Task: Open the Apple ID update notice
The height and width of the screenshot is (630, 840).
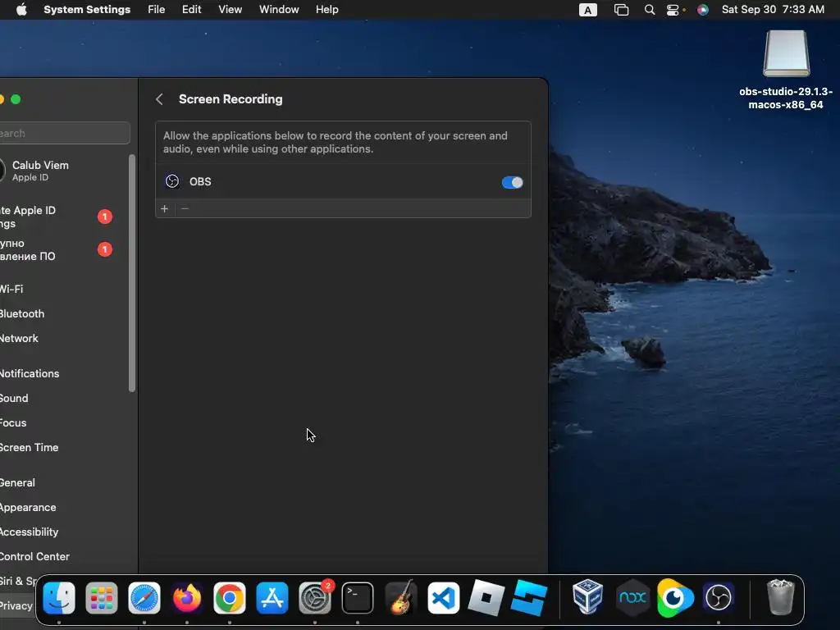Action: [x=56, y=217]
